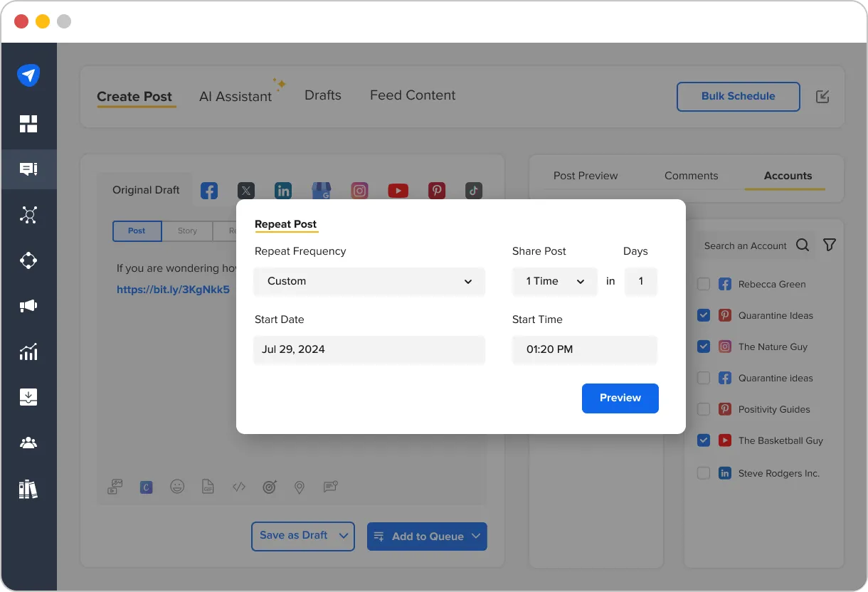868x592 pixels.
Task: Open the Comments tab
Action: [x=691, y=176]
